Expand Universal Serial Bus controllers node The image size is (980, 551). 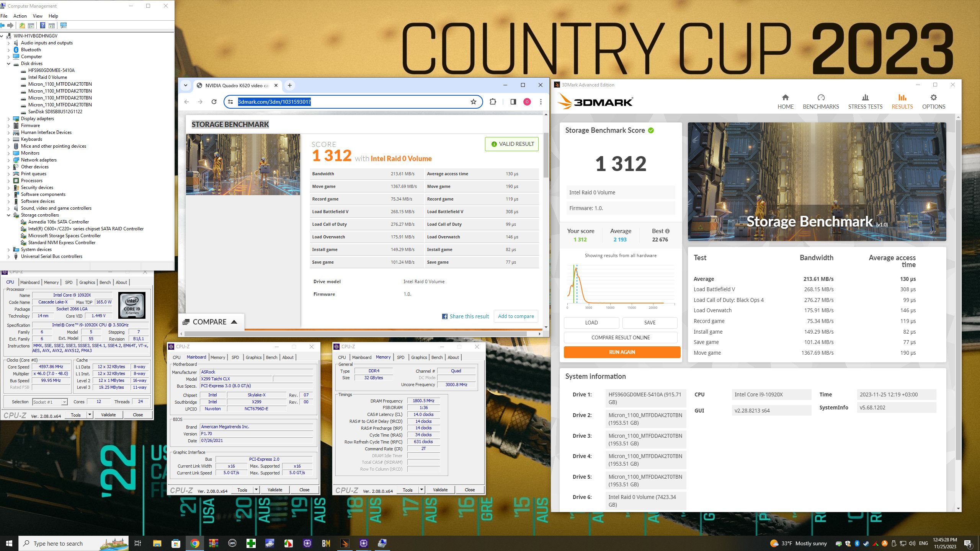pyautogui.click(x=8, y=256)
